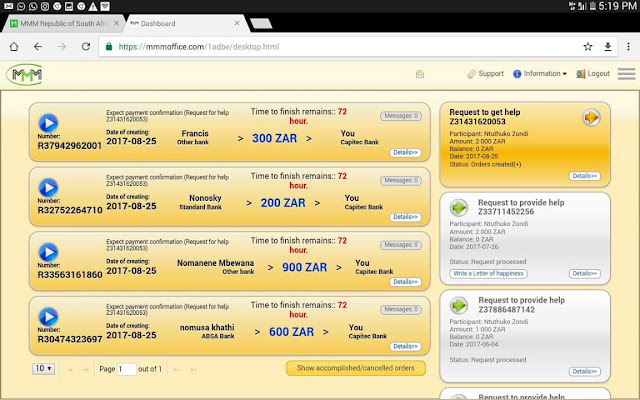Viewport: 640px width, 400px height.
Task: Click the browser forward arrow
Action: click(62, 47)
